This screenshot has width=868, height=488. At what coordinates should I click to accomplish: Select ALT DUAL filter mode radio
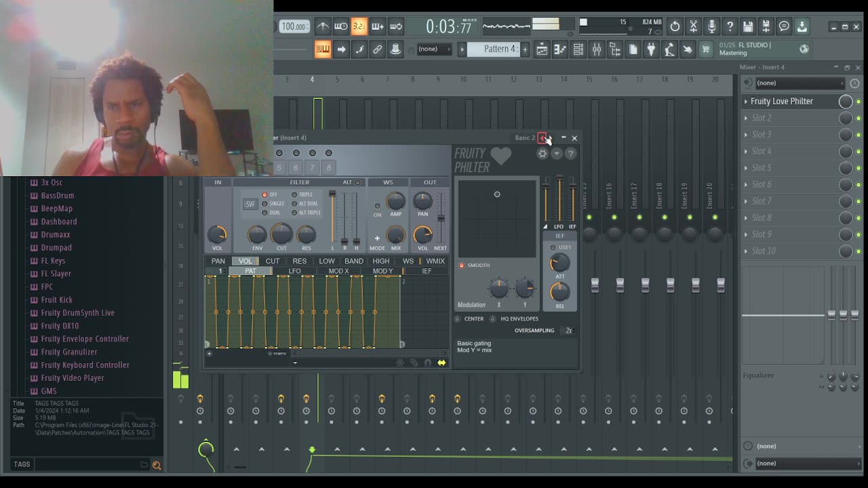point(294,203)
